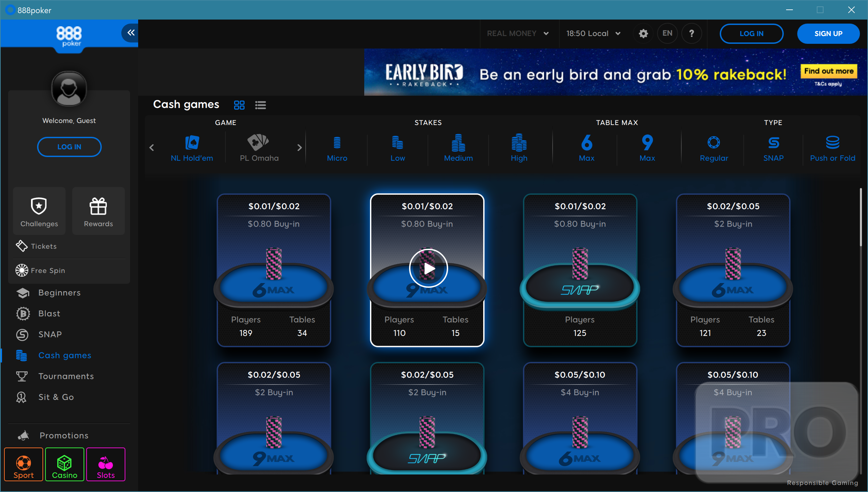Viewport: 868px width, 492px height.
Task: Switch to grid view icon
Action: pos(239,105)
